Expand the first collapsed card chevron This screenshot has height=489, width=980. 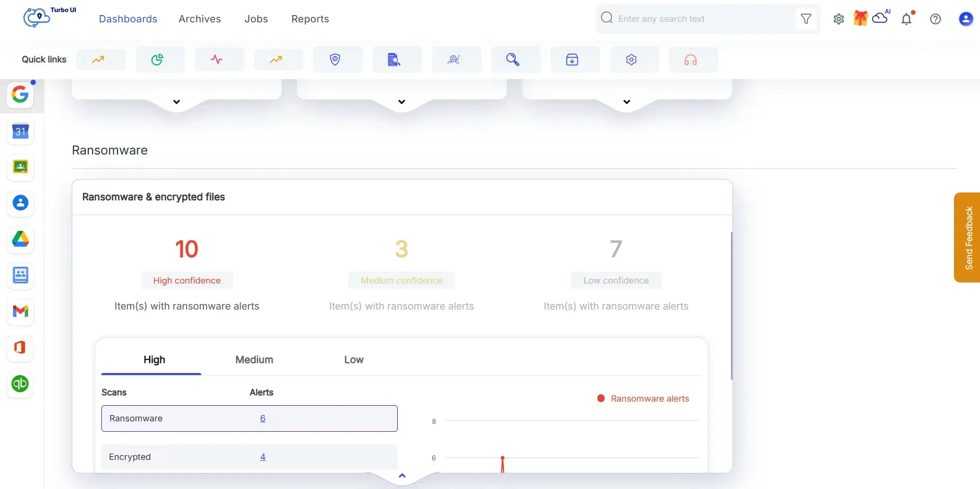(x=177, y=102)
